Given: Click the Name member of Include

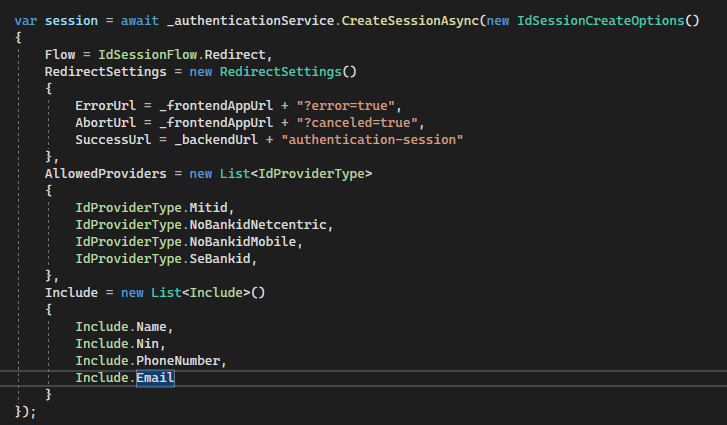Looking at the screenshot, I should point(151,327).
